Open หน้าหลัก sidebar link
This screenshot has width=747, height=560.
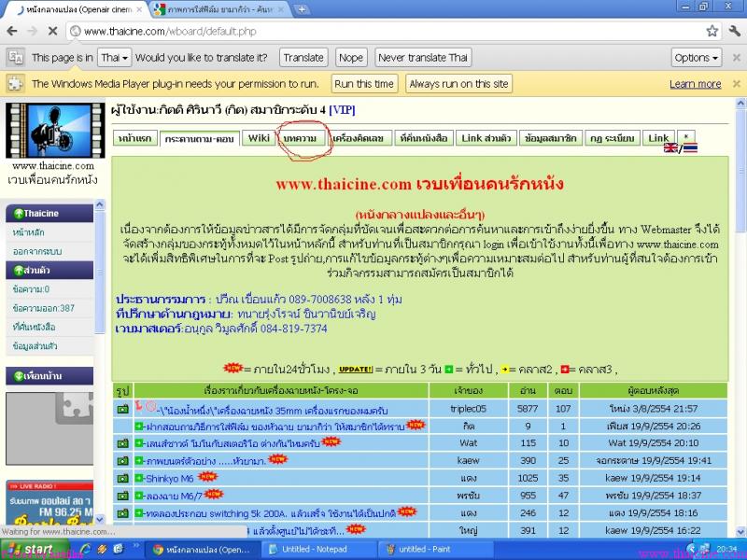tap(29, 232)
